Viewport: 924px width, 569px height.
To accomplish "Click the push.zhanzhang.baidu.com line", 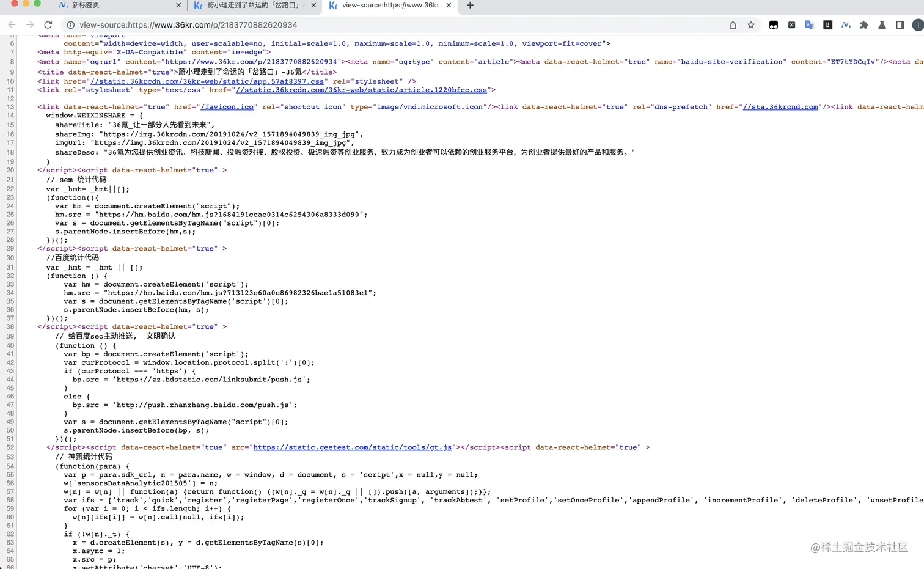I will (185, 405).
